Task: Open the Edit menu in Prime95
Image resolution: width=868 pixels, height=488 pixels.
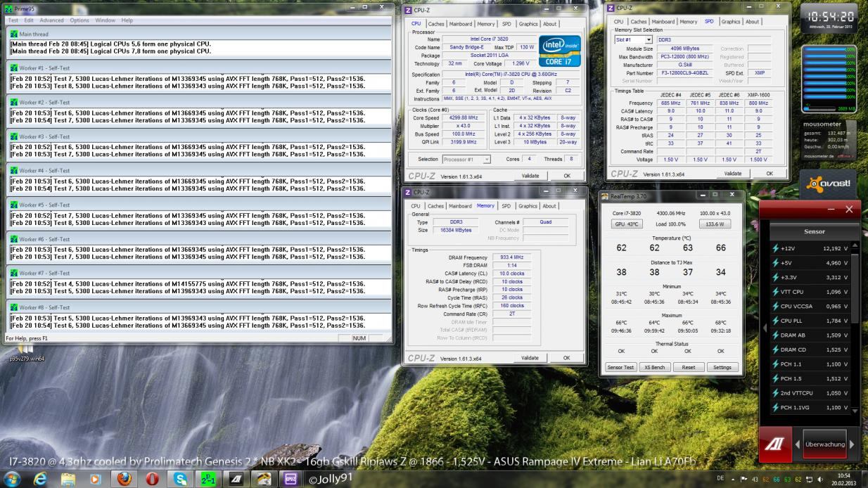Action: click(x=29, y=20)
